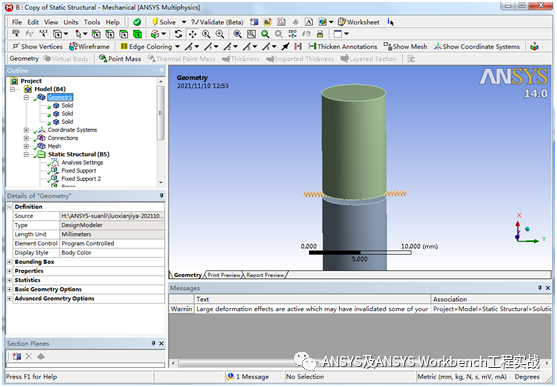Switch to the Report Preview tab

click(x=265, y=275)
